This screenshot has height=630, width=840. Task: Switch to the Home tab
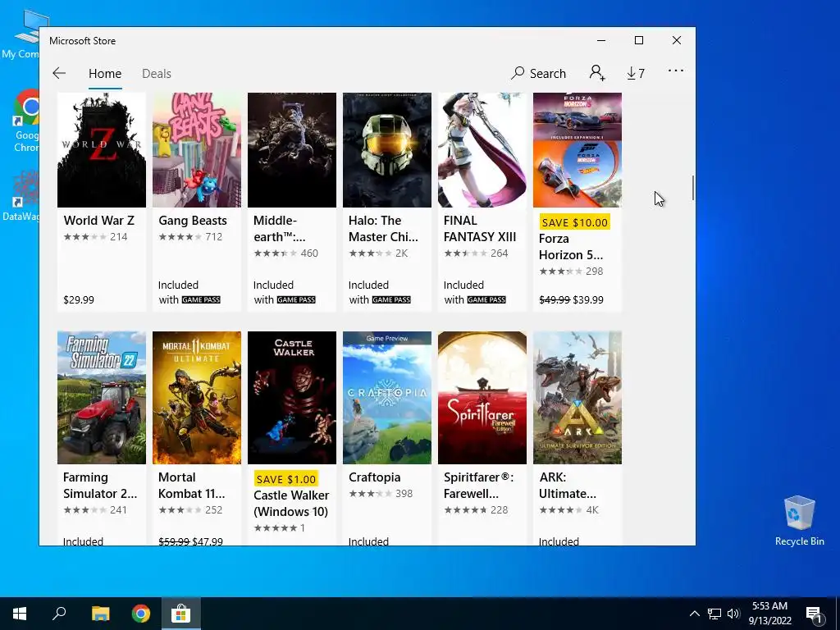105,73
